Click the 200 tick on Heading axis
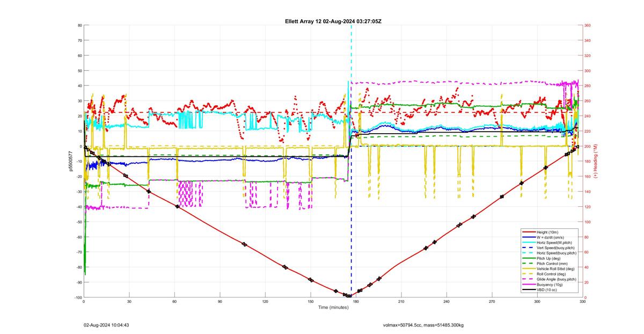 [x=587, y=147]
